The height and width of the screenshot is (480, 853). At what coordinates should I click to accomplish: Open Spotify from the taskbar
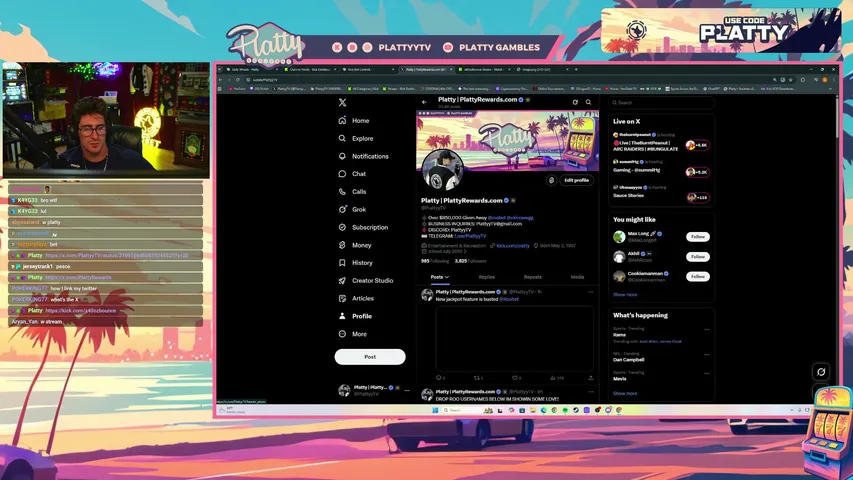click(x=565, y=410)
